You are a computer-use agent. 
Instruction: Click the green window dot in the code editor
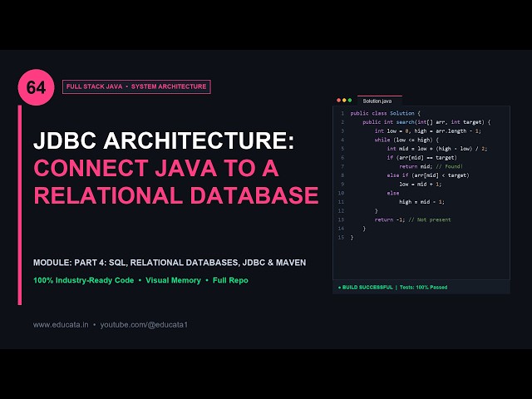(350, 101)
